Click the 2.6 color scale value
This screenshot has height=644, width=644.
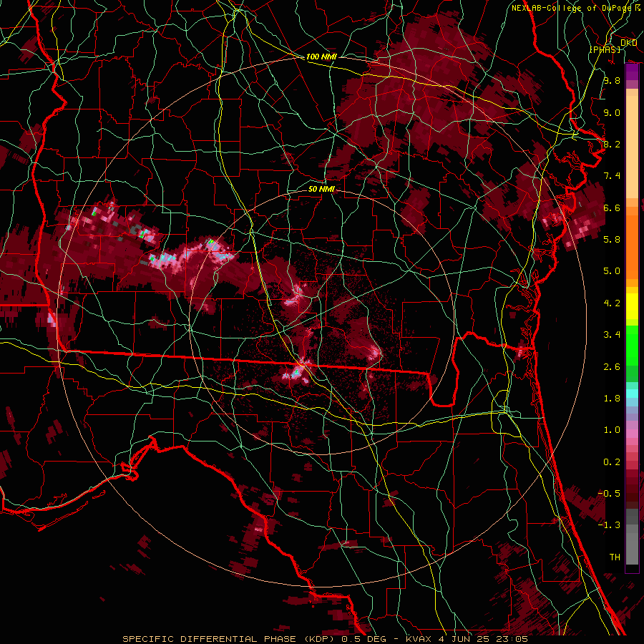tap(612, 367)
